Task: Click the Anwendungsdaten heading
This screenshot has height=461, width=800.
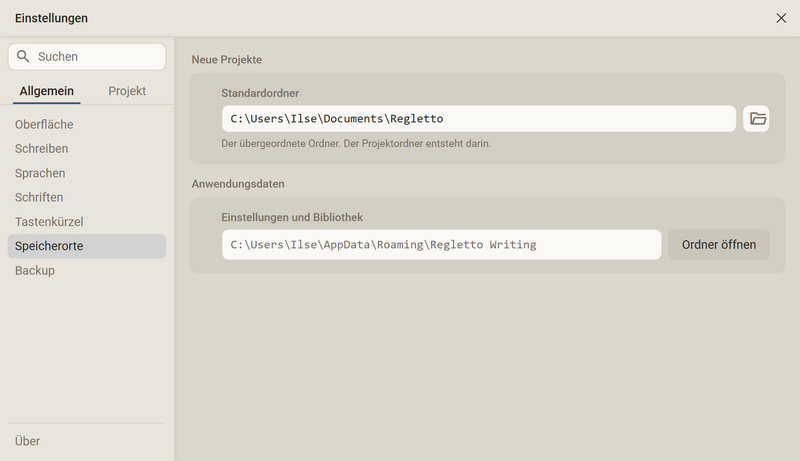Action: pyautogui.click(x=238, y=184)
